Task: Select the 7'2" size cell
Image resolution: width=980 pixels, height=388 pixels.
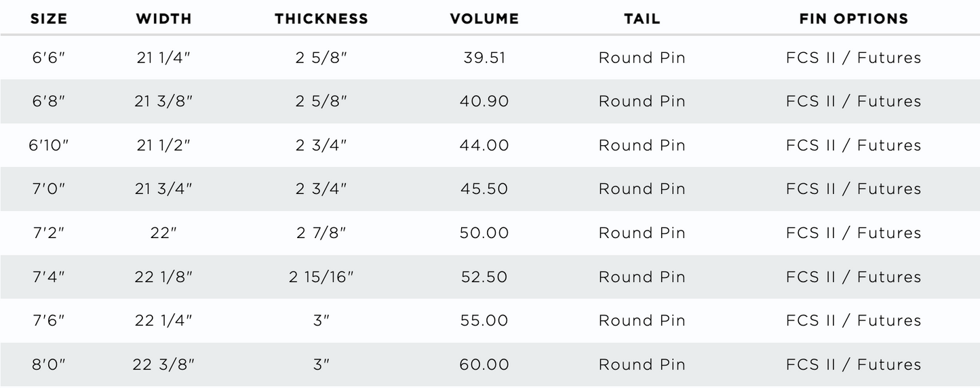Action: point(49,233)
